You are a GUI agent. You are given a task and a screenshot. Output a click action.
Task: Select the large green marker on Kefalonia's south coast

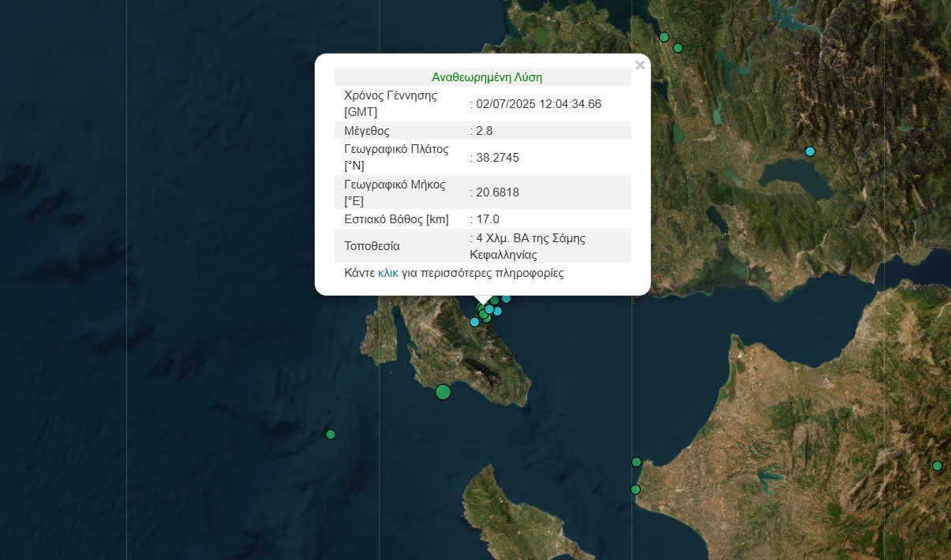point(443,392)
